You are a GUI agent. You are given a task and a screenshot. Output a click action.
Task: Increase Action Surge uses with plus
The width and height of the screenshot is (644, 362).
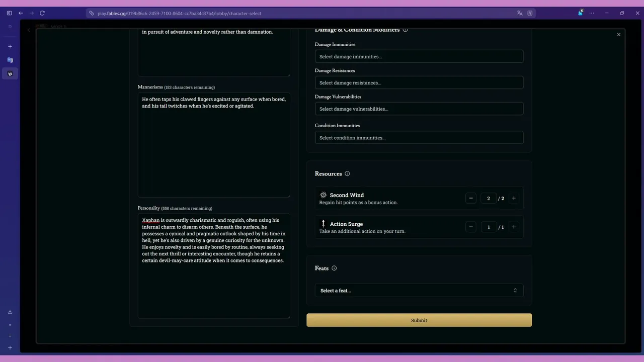click(514, 227)
